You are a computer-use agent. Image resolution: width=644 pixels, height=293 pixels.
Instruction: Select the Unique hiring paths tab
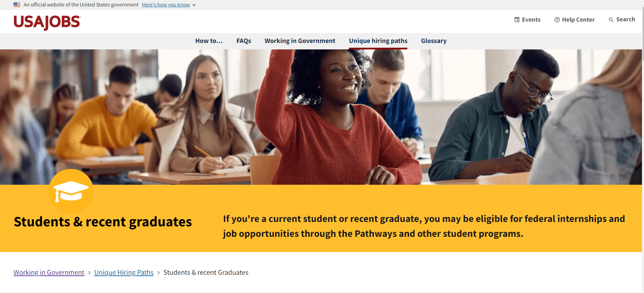click(x=378, y=41)
